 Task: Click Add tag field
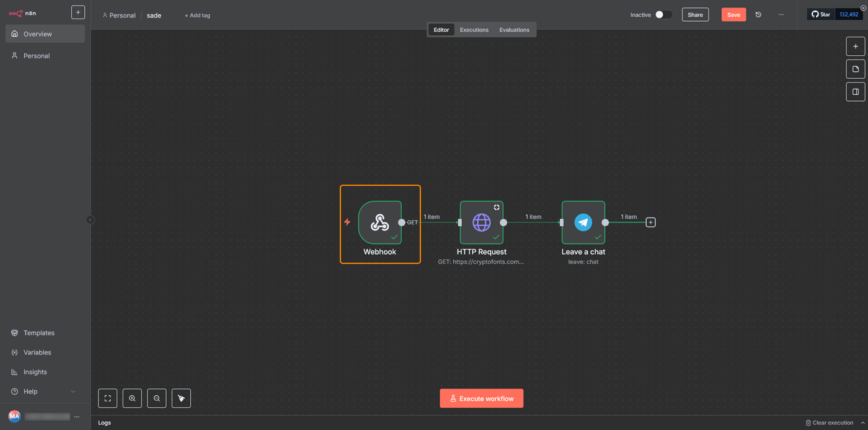pos(197,15)
